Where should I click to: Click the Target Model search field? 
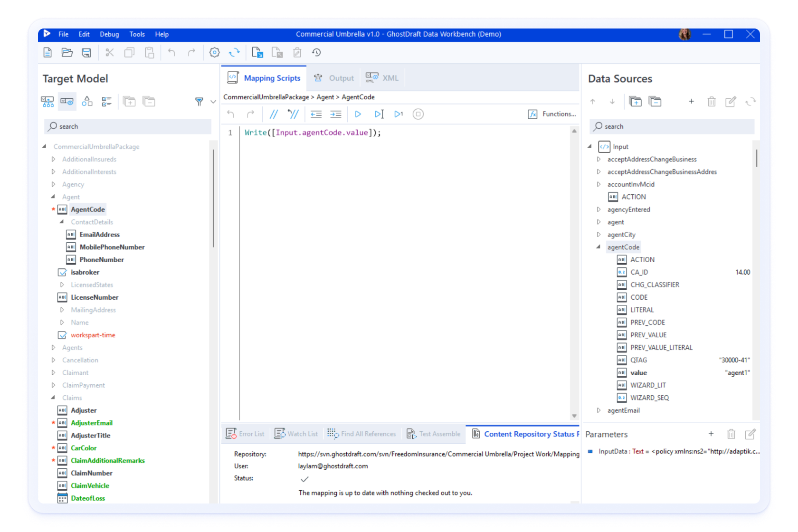click(x=128, y=126)
